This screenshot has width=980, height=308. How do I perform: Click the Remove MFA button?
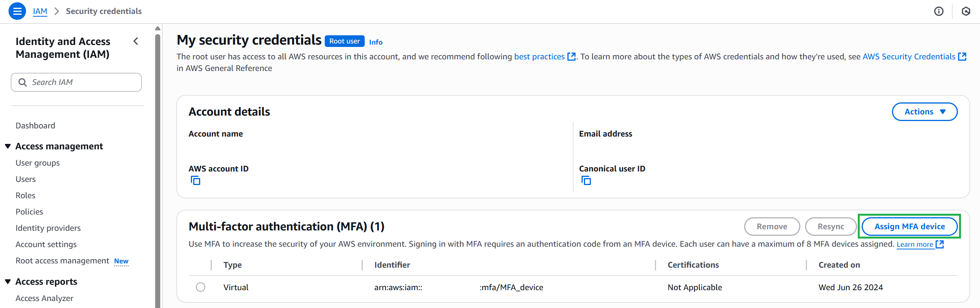[x=772, y=227]
